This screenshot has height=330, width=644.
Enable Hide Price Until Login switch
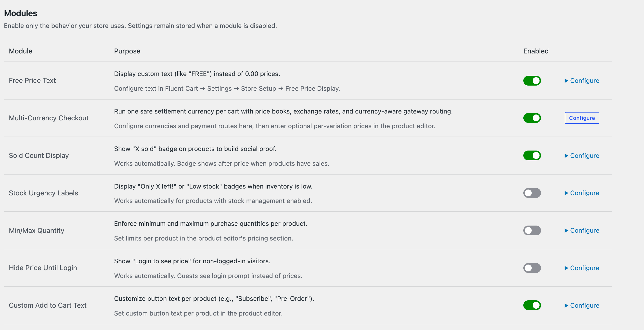(532, 268)
